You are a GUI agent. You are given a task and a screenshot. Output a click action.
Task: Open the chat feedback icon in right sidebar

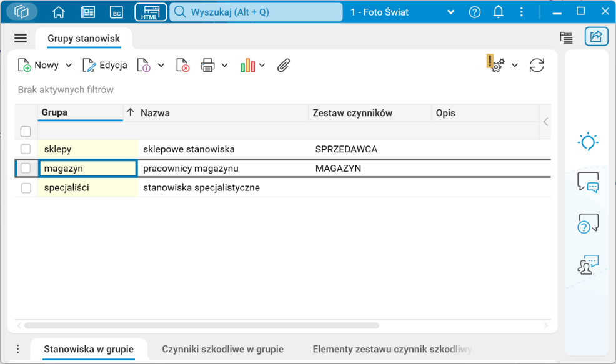587,182
